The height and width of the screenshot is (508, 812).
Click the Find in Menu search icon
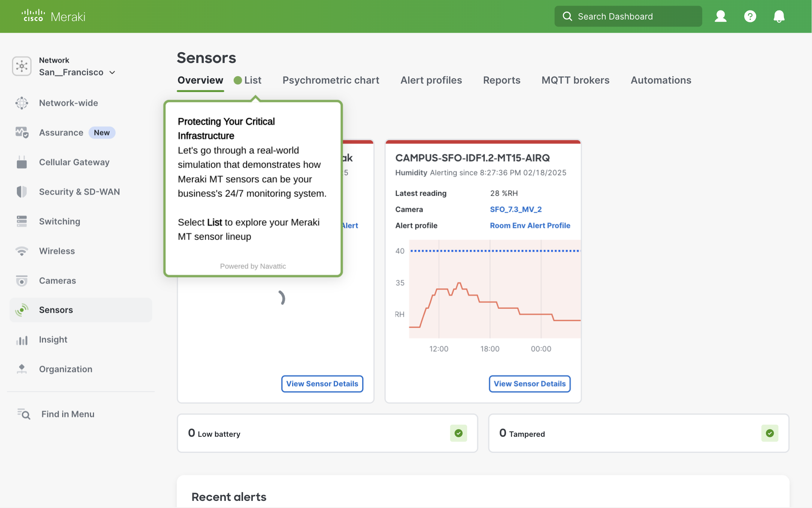tap(24, 414)
